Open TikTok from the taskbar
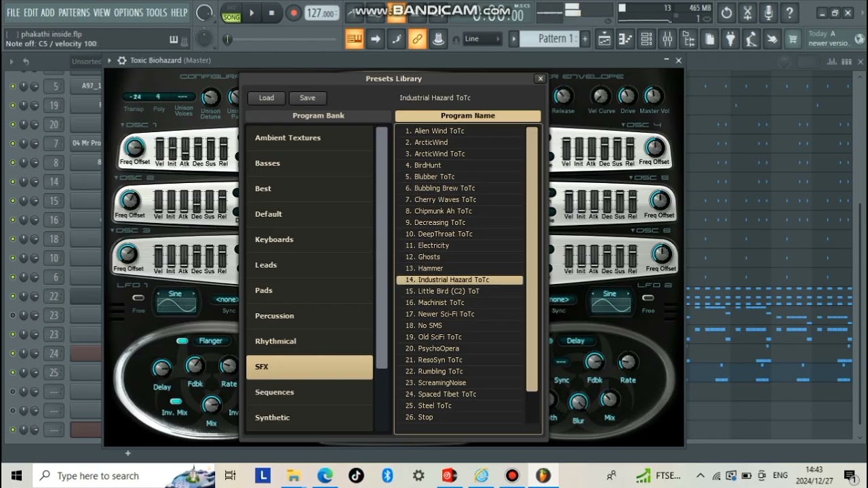Image resolution: width=868 pixels, height=488 pixels. pyautogui.click(x=356, y=475)
